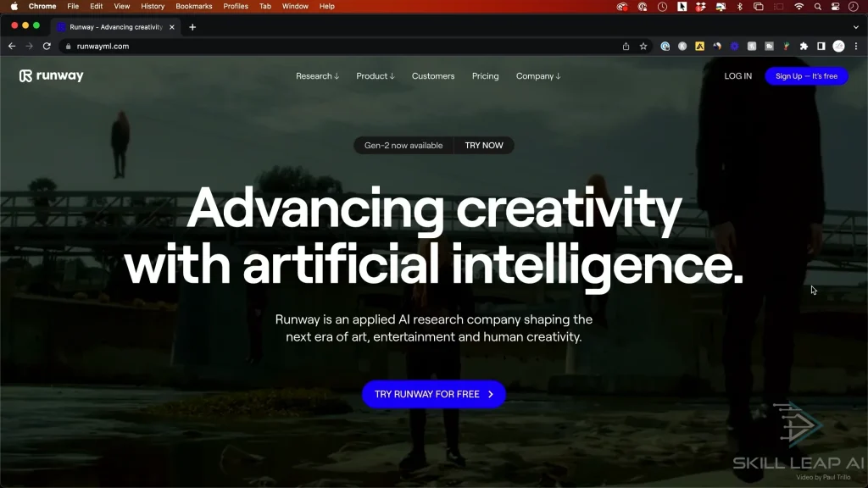Image resolution: width=868 pixels, height=488 pixels.
Task: Expand the Company dropdown menu
Action: pos(538,76)
